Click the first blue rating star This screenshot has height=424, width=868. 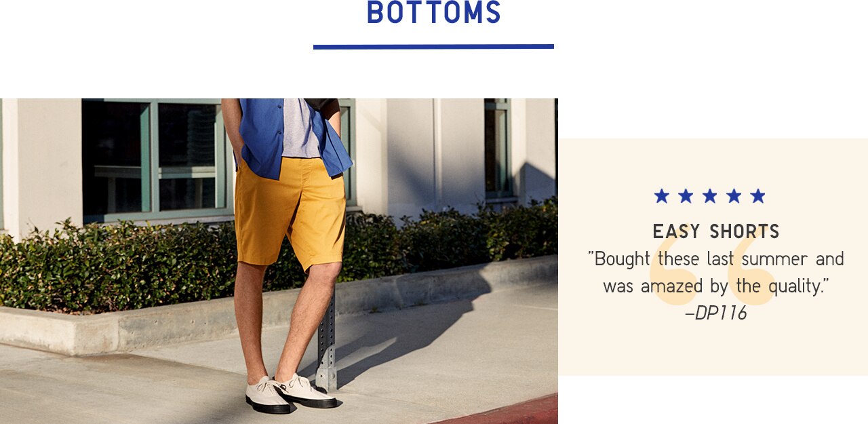coord(661,196)
